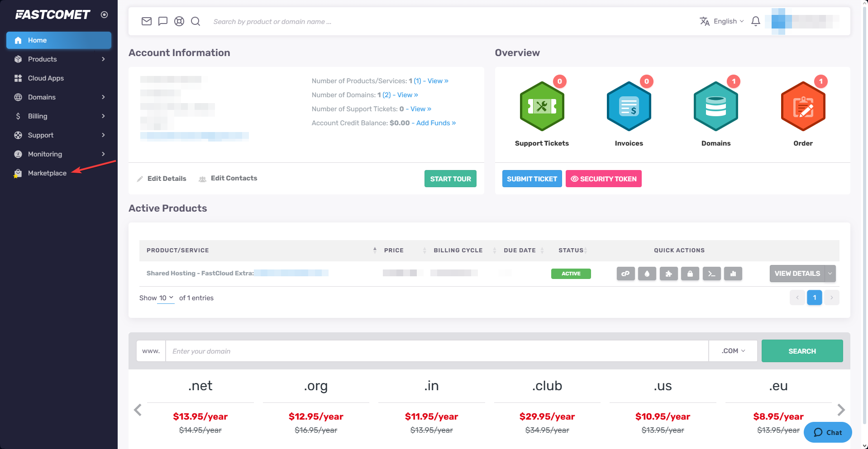
Task: Open Marketplace menu item
Action: click(x=59, y=173)
